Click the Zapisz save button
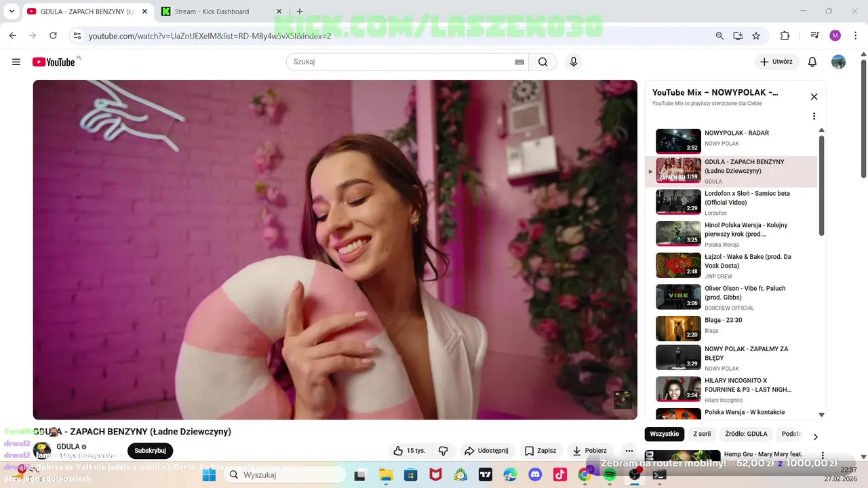The image size is (868, 488). [540, 451]
